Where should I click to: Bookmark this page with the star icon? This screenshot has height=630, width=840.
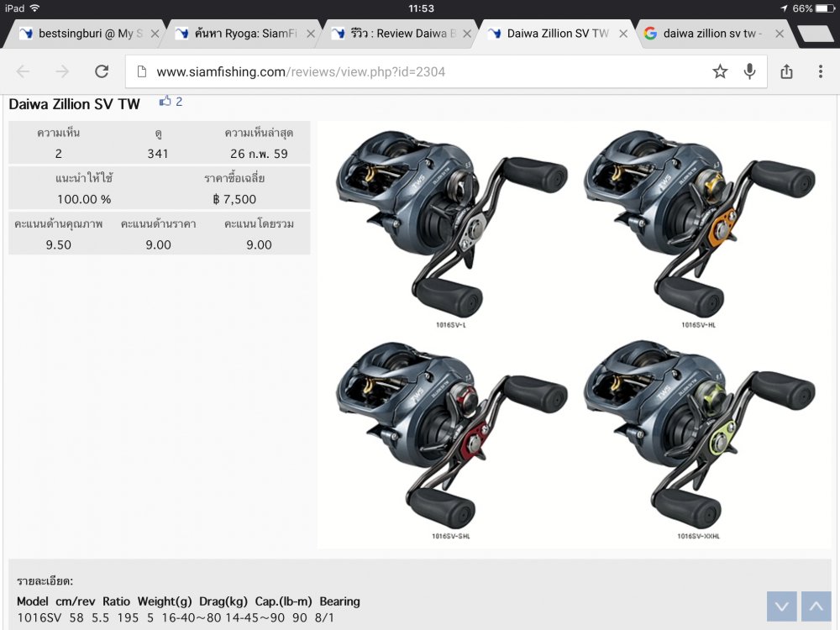(720, 71)
